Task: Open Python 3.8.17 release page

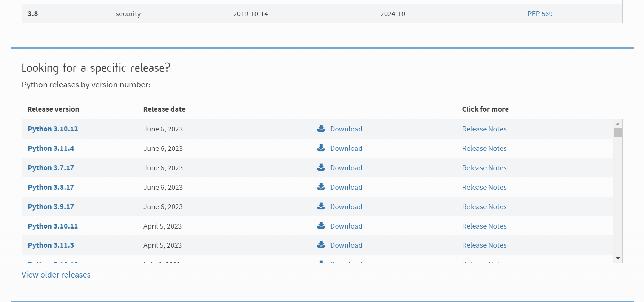Action: pos(51,187)
